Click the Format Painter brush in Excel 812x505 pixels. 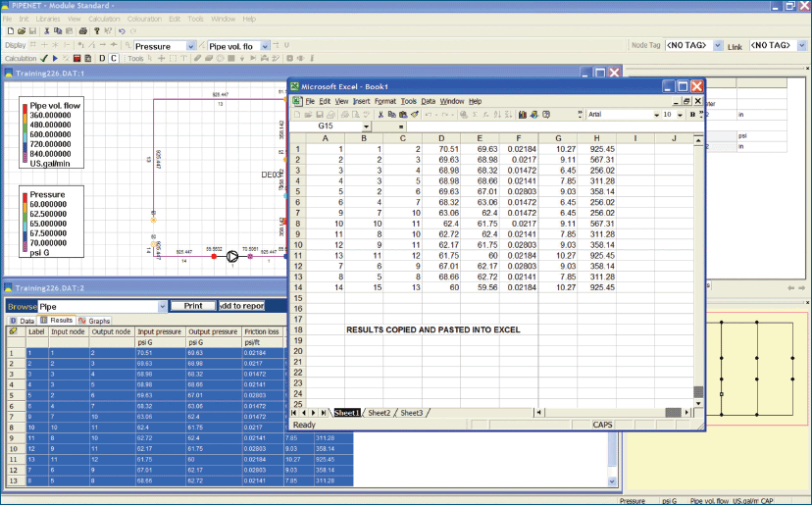(x=414, y=115)
